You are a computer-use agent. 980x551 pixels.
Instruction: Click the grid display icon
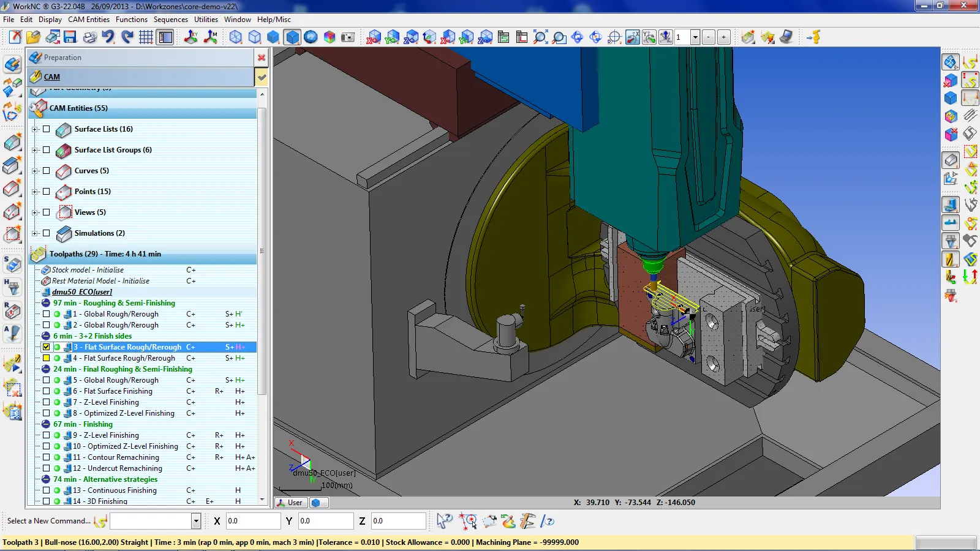(x=146, y=37)
